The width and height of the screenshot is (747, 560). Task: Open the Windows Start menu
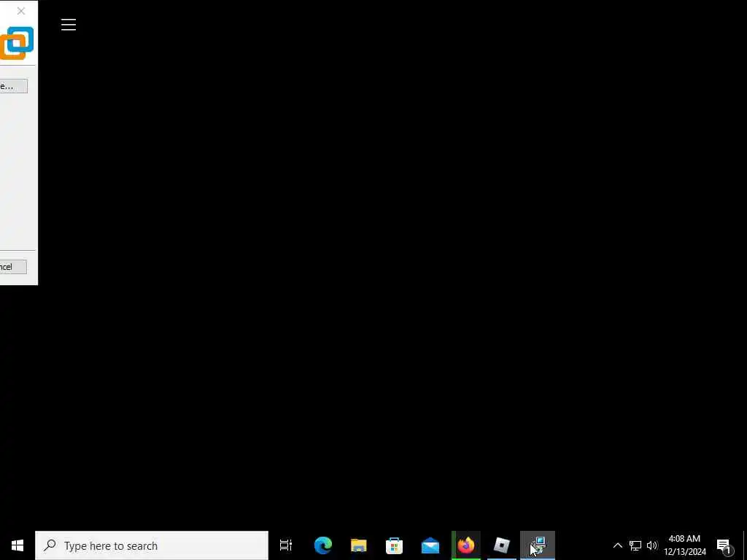(18, 545)
